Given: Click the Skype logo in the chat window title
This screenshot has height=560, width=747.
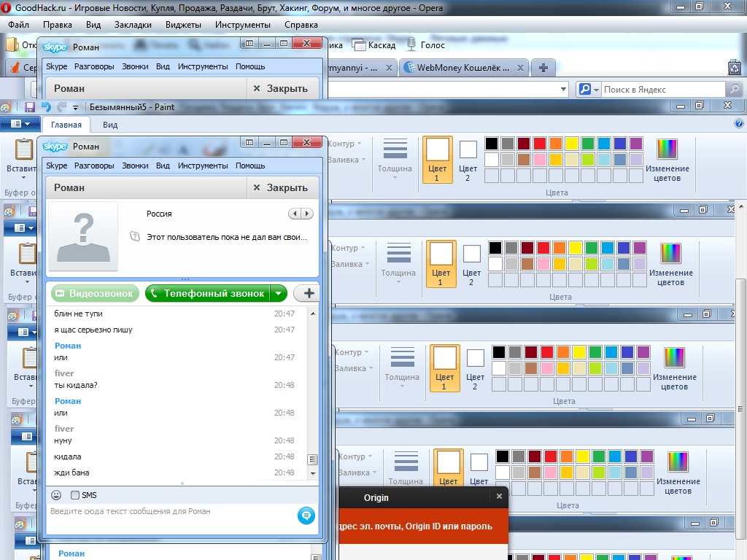Looking at the screenshot, I should point(55,146).
